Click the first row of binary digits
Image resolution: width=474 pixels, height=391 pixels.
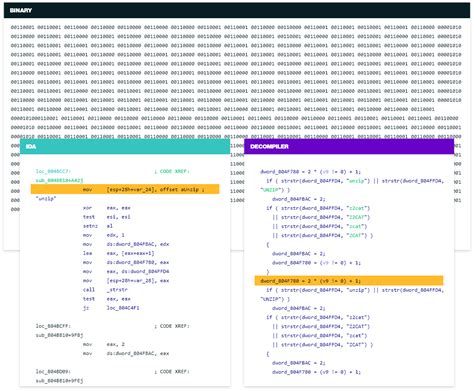pyautogui.click(x=236, y=27)
